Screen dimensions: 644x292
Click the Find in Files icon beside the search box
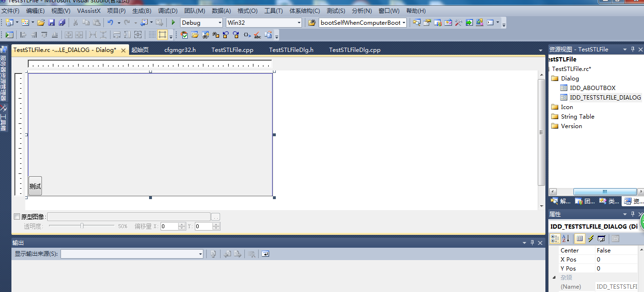(312, 22)
